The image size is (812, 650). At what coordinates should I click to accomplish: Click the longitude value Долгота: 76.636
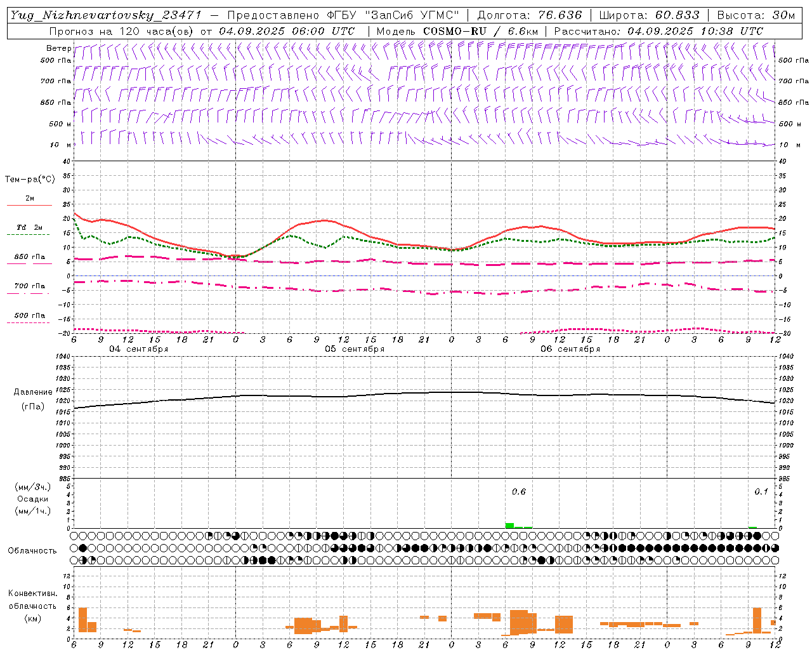[529, 15]
